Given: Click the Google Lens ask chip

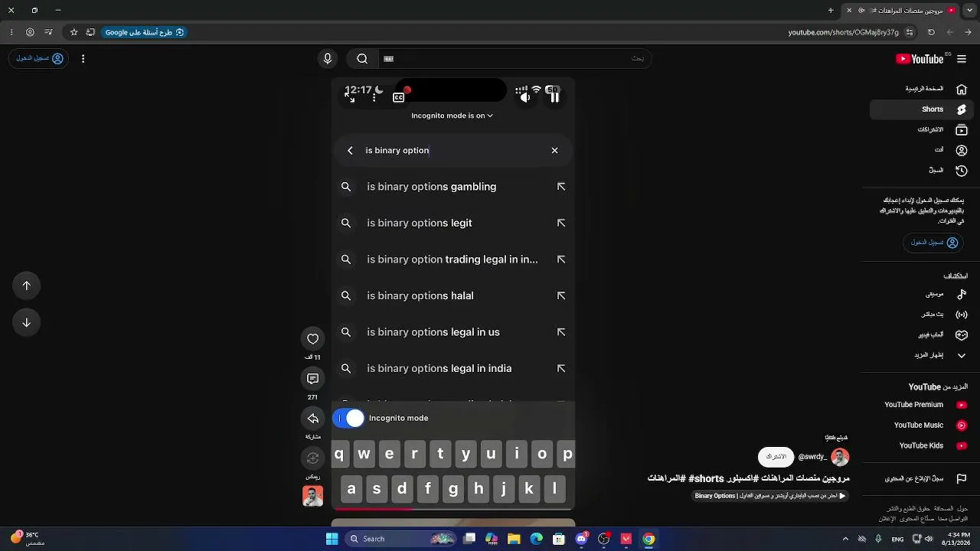Looking at the screenshot, I should tap(145, 32).
